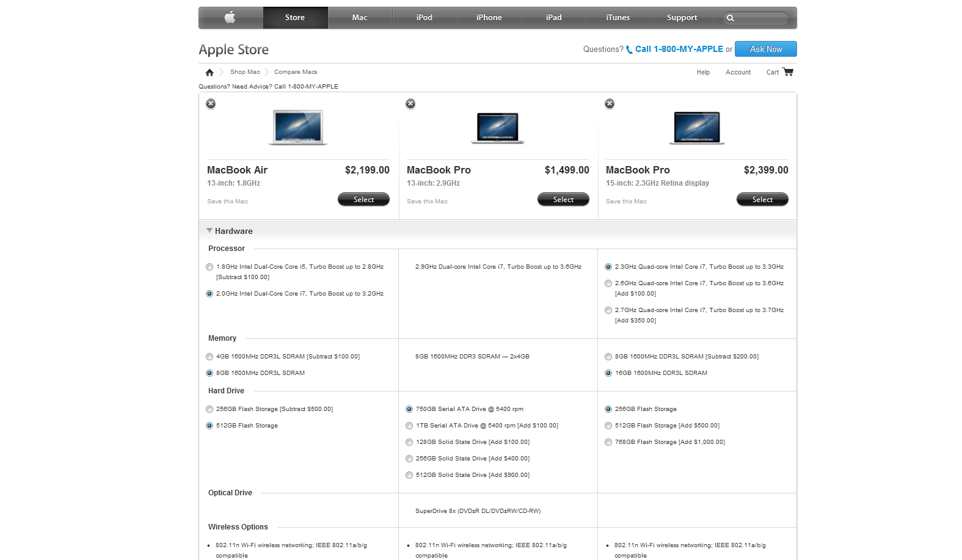
Task: Remove 15-inch Retina MacBook Pro from comparison
Action: click(x=610, y=104)
